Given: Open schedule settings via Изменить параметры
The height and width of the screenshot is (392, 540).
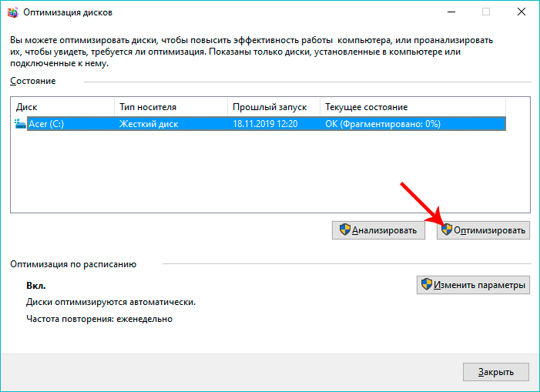Looking at the screenshot, I should (473, 285).
